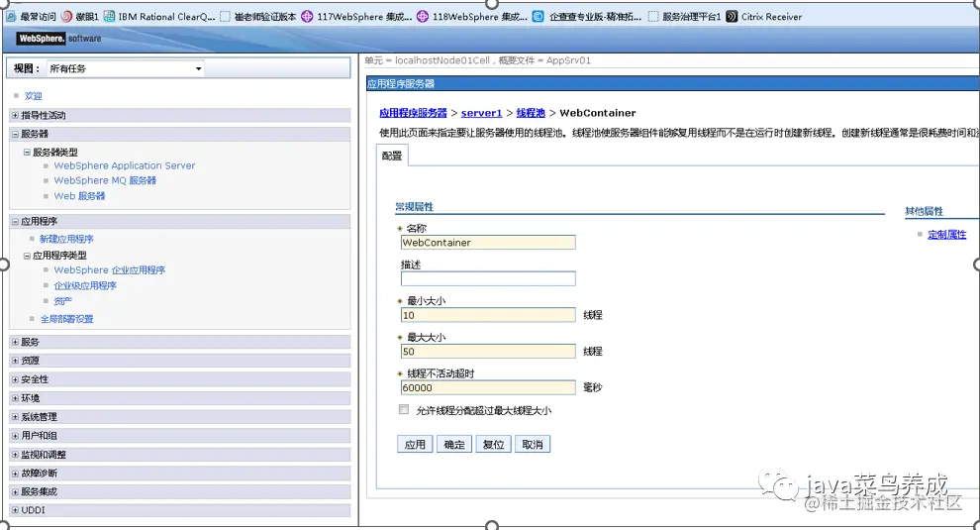Screen dimensions: 980x530
Task: Open WebSphere MQ 服务器 link
Action: 105,180
